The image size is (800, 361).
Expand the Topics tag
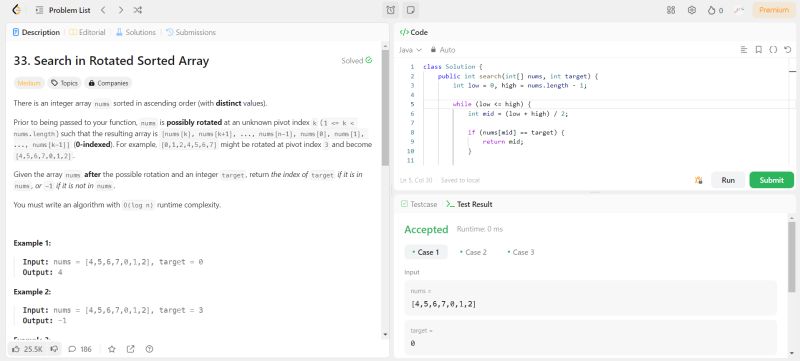point(65,83)
